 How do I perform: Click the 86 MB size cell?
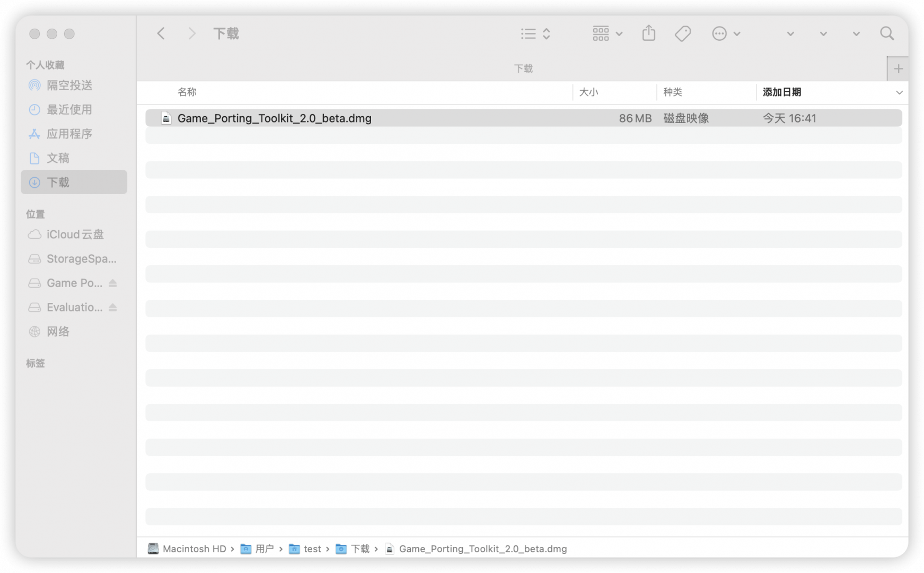point(635,118)
